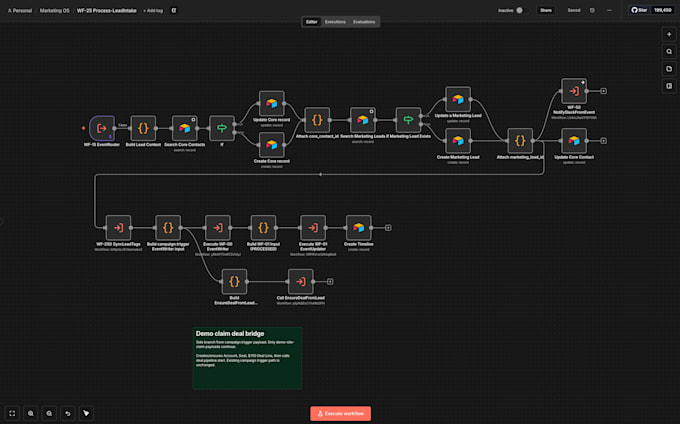Open the workflow options ellipsis menu

[609, 10]
